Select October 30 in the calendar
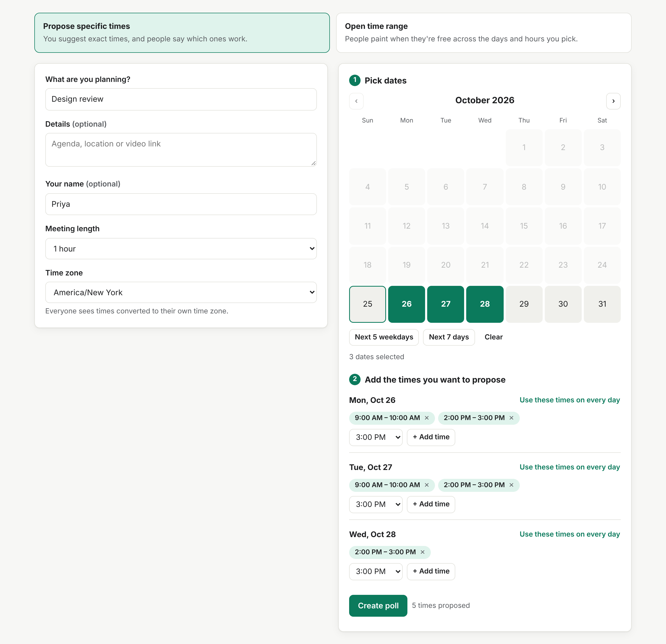This screenshot has height=644, width=666. point(563,304)
